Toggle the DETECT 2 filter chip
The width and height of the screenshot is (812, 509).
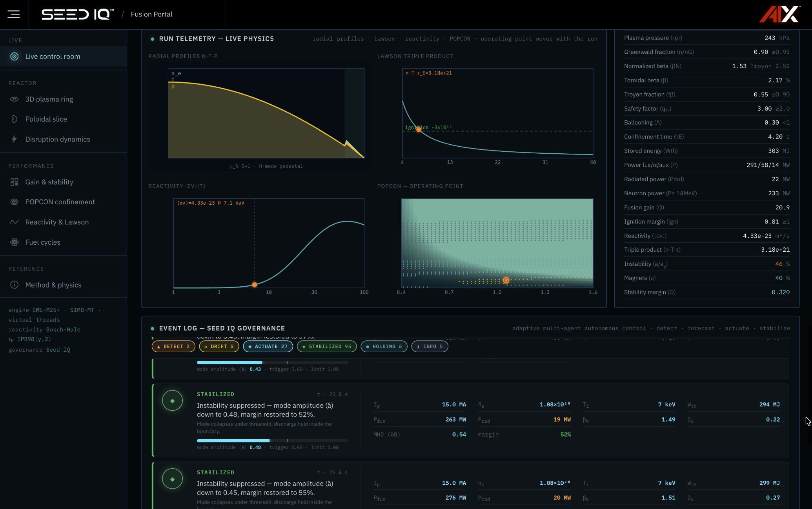[x=173, y=347]
